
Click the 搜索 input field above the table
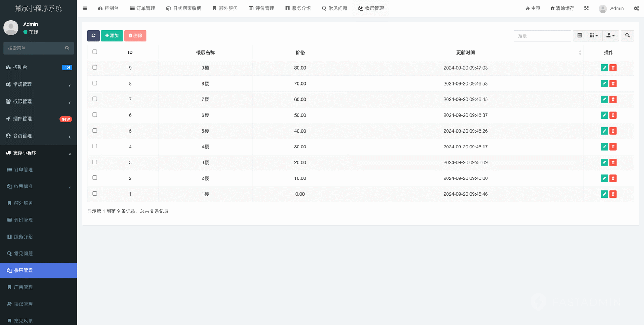[542, 35]
